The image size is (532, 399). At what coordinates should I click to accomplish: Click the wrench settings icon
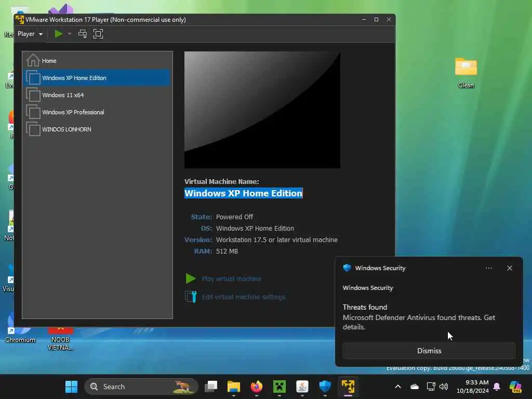(x=191, y=297)
